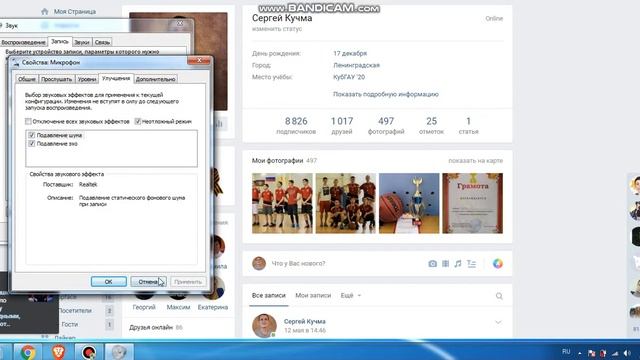The height and width of the screenshot is (360, 640).
Task: Attach video using the film icon
Action: tap(445, 264)
